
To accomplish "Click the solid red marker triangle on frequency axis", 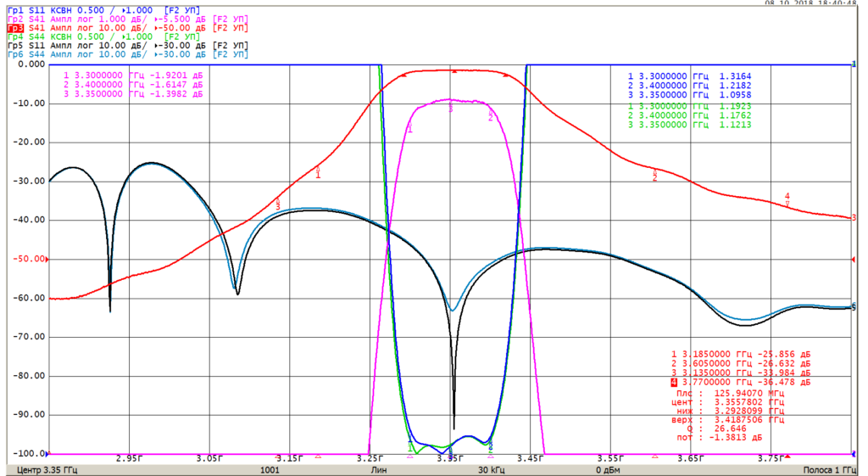I will click(787, 456).
